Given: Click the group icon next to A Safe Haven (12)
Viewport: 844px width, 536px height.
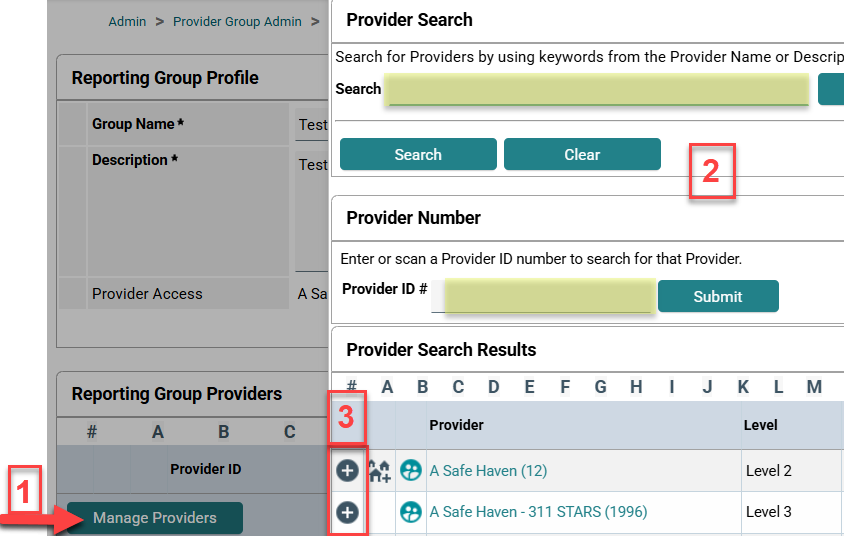Looking at the screenshot, I should [x=410, y=471].
